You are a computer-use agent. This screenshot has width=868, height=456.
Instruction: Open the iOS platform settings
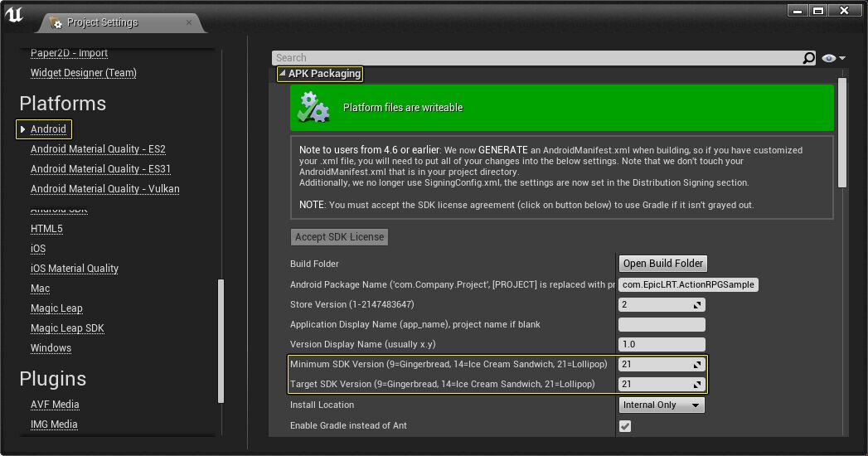(x=38, y=249)
